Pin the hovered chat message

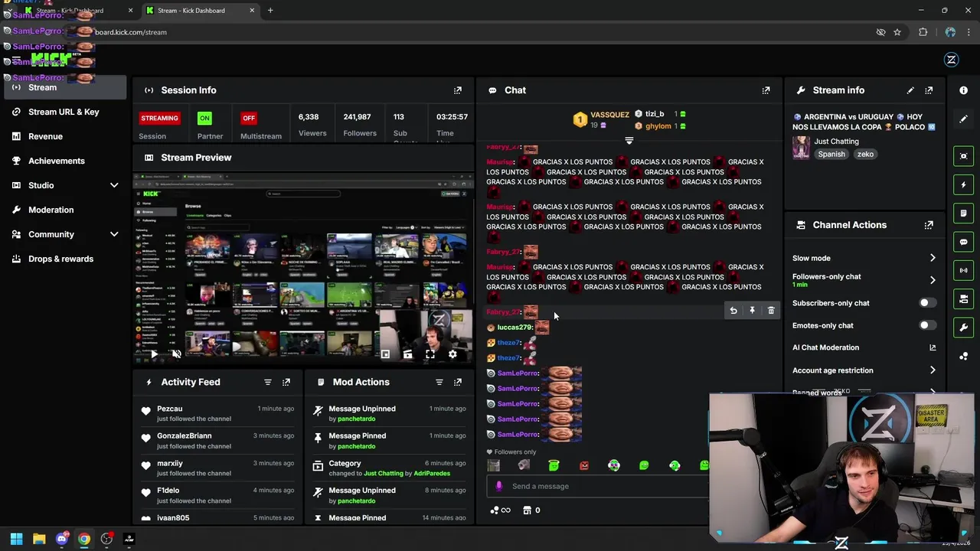[x=752, y=311]
